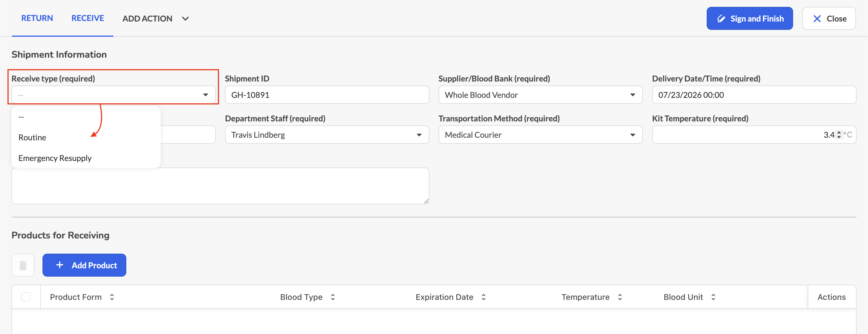This screenshot has width=868, height=334.
Task: Click the Sign and Finish button
Action: click(750, 19)
